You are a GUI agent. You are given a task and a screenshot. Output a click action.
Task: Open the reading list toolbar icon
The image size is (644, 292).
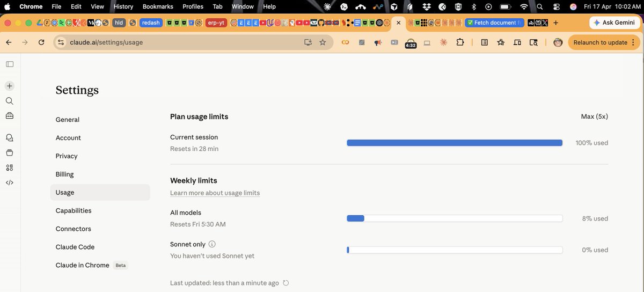click(x=484, y=42)
